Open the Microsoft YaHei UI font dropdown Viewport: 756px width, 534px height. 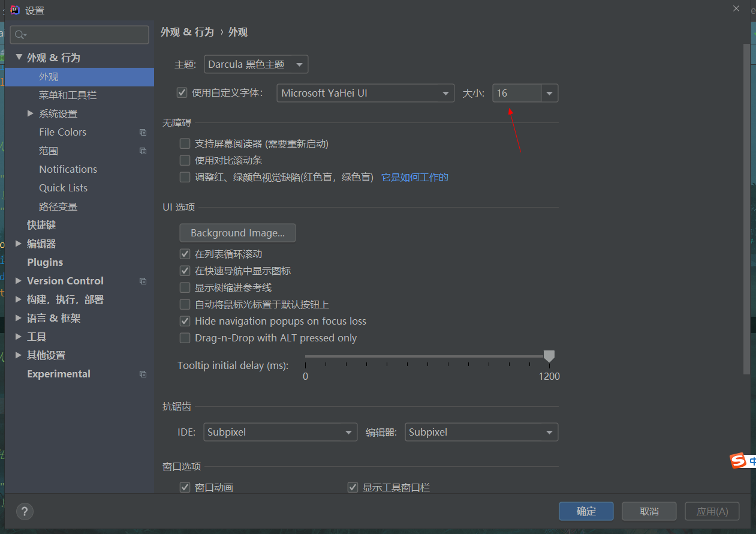(365, 93)
